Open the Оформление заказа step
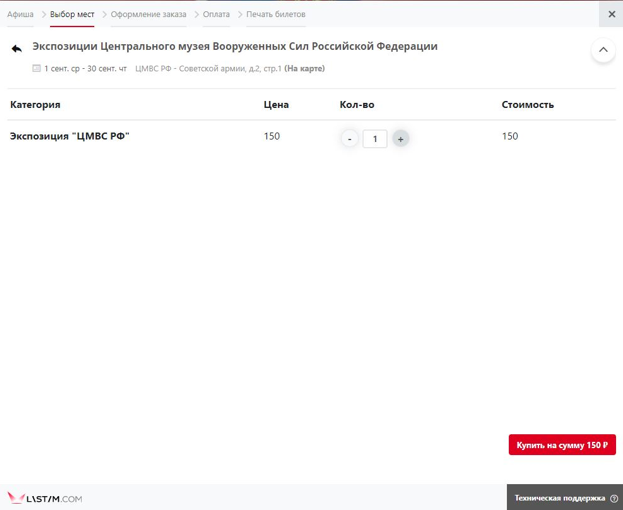This screenshot has height=510, width=623. (148, 15)
